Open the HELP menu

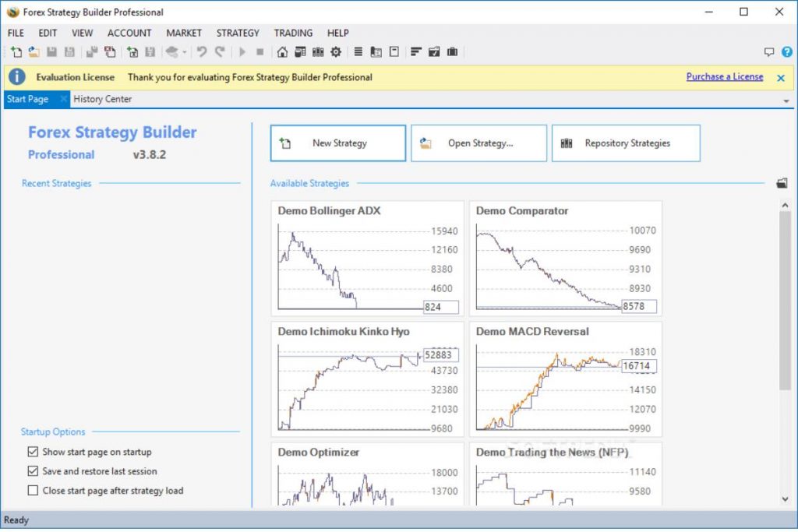tap(338, 33)
